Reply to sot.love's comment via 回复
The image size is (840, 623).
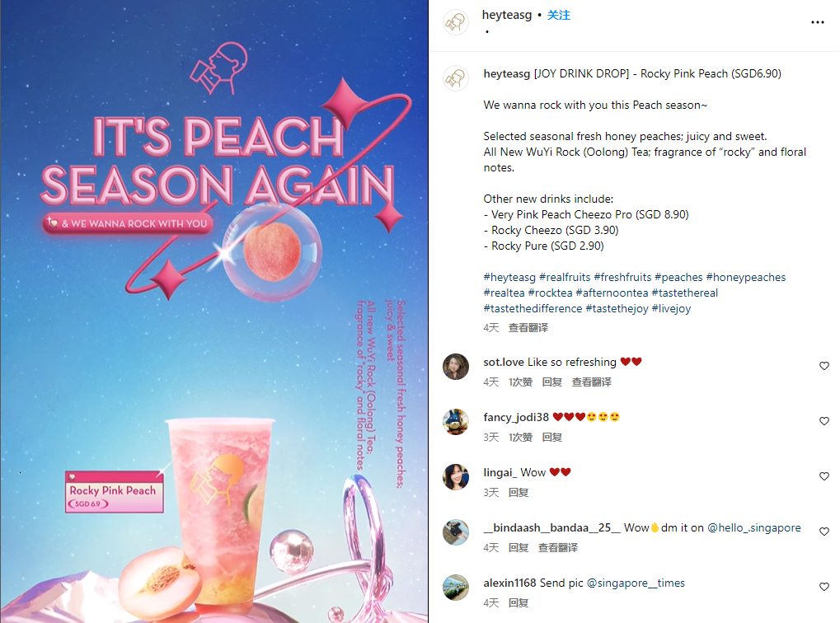pyautogui.click(x=551, y=382)
